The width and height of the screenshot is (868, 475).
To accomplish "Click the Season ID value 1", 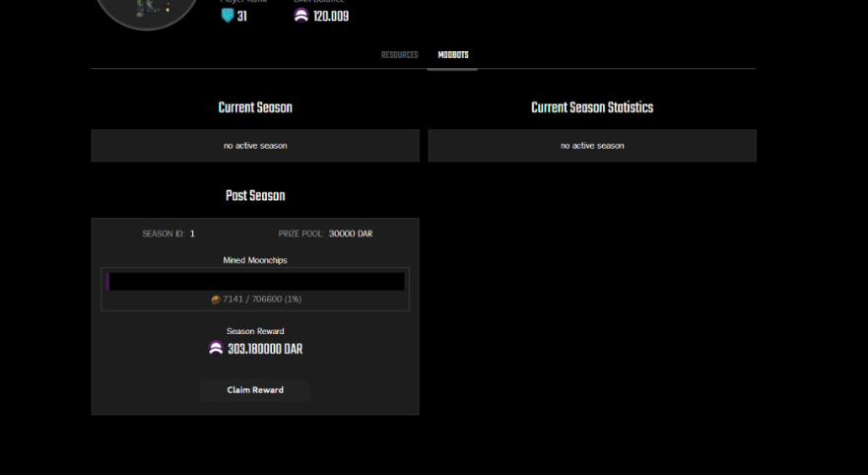I will pyautogui.click(x=192, y=234).
